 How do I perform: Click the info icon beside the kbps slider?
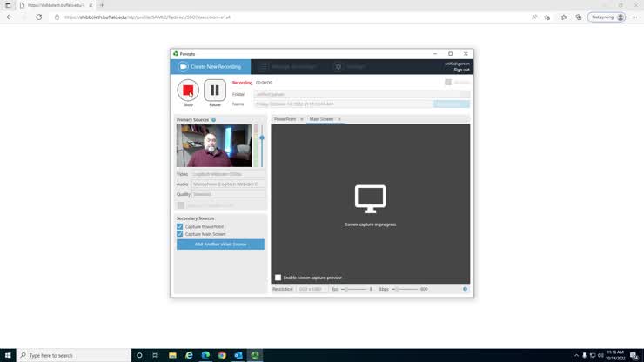[465, 289]
